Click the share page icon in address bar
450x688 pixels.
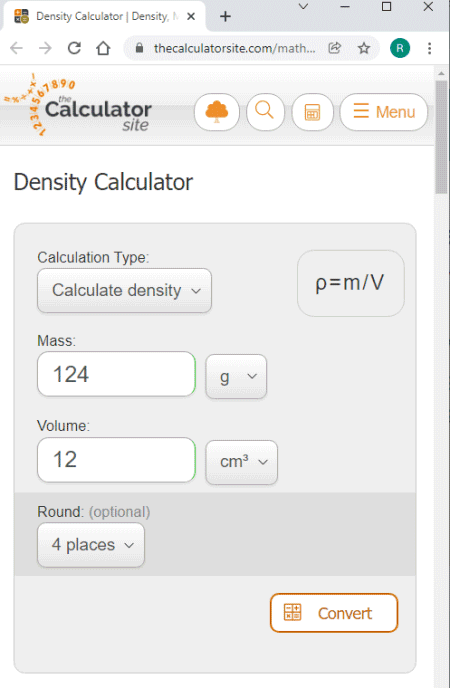pyautogui.click(x=335, y=48)
